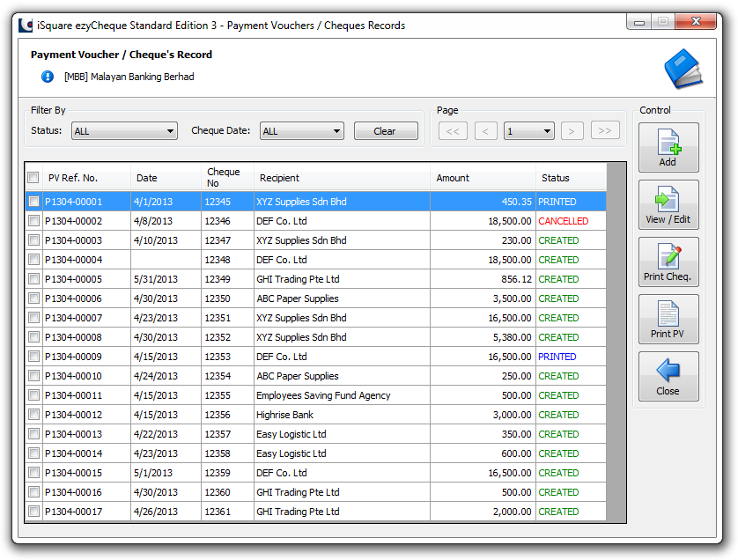Sort by Amount column header
This screenshot has width=738, height=560.
[x=483, y=177]
